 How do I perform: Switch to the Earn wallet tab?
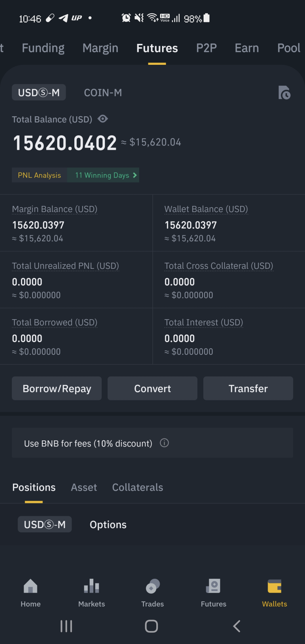coord(247,48)
